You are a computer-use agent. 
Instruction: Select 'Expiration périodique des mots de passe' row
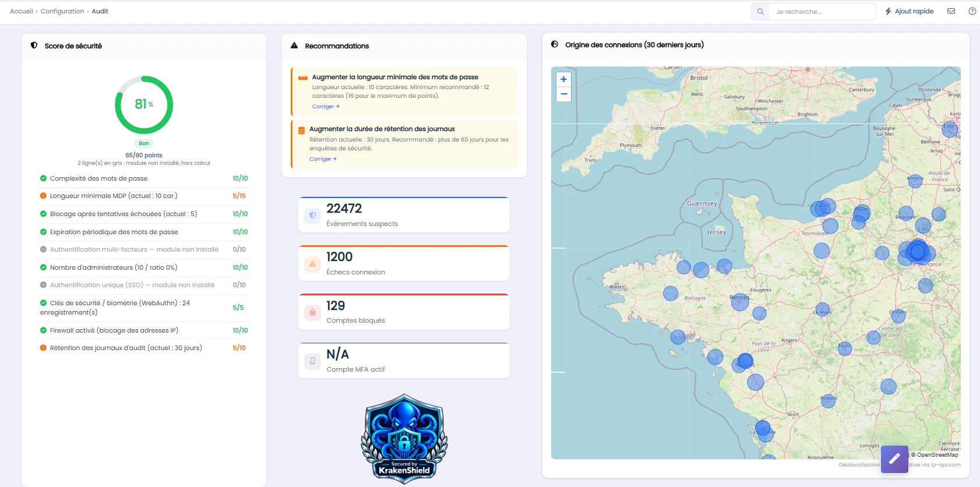(x=144, y=232)
